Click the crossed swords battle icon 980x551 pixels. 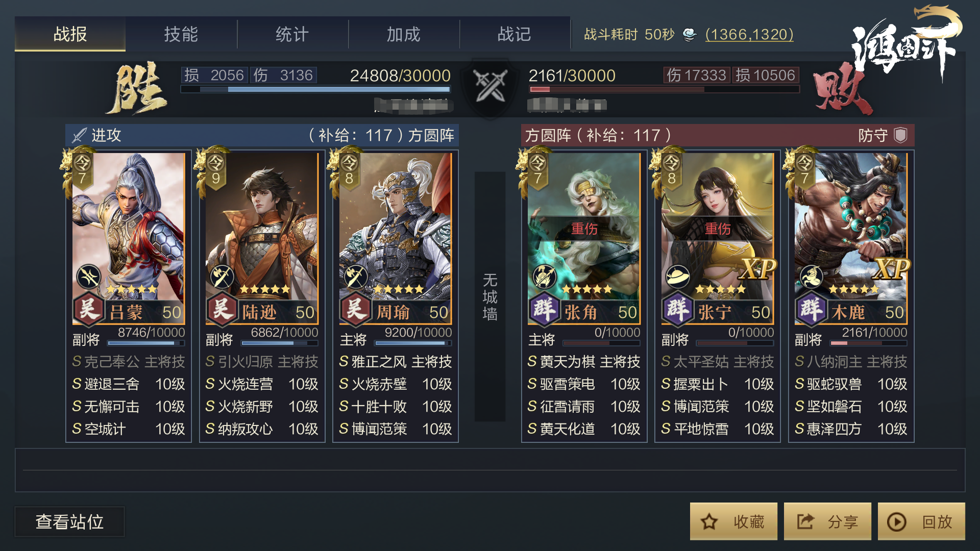coord(490,86)
